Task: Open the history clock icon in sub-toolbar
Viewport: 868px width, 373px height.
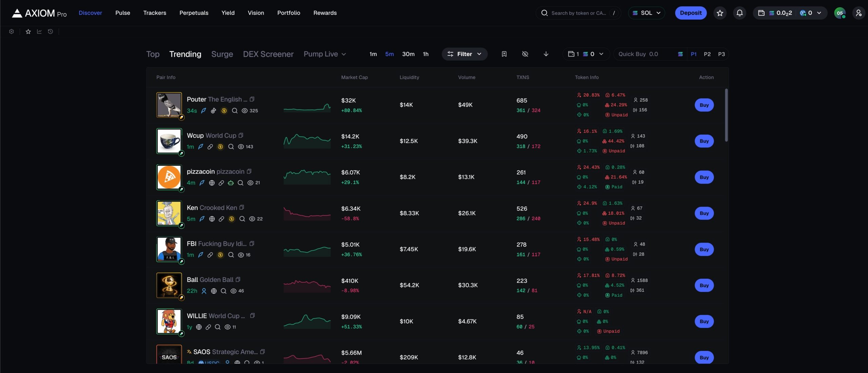Action: [x=51, y=32]
